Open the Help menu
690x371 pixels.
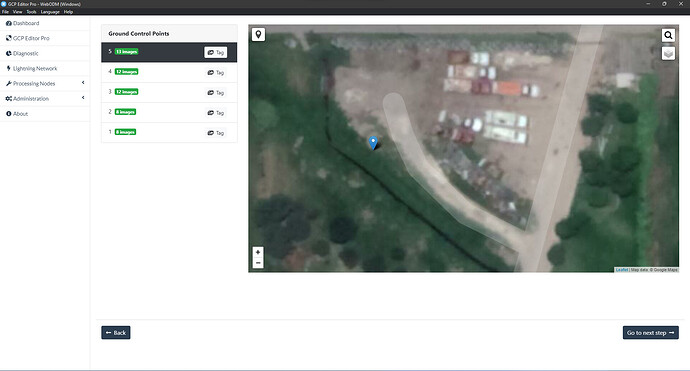(68, 12)
